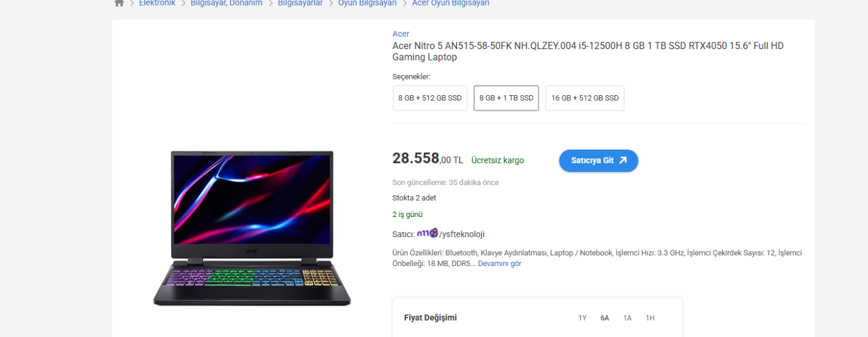Click the home icon in breadcrumb
Image resolution: width=868 pixels, height=337 pixels.
pos(119,3)
